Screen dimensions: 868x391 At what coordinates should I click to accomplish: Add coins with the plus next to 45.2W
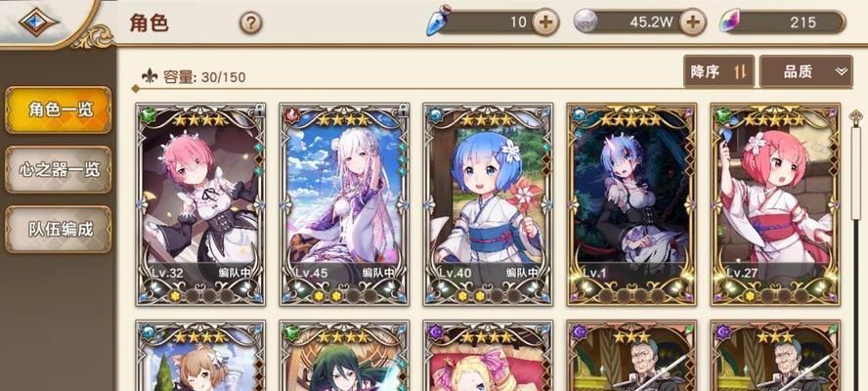(x=692, y=22)
